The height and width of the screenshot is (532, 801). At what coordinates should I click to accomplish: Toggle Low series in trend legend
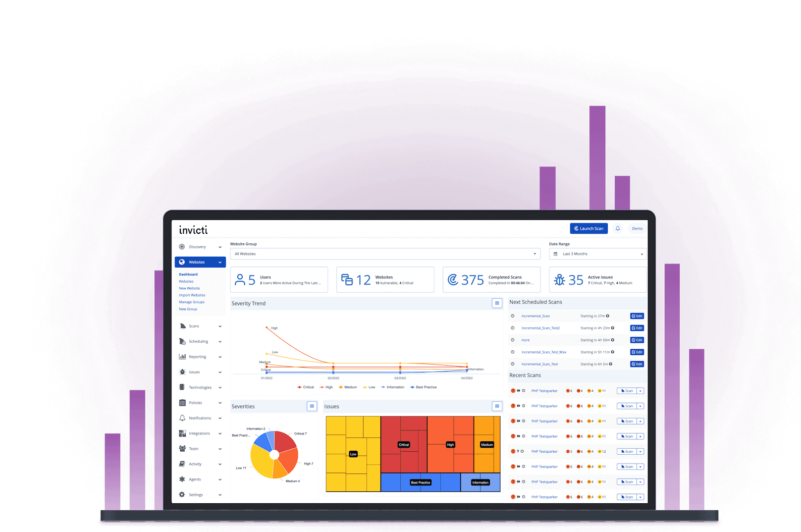tap(369, 387)
